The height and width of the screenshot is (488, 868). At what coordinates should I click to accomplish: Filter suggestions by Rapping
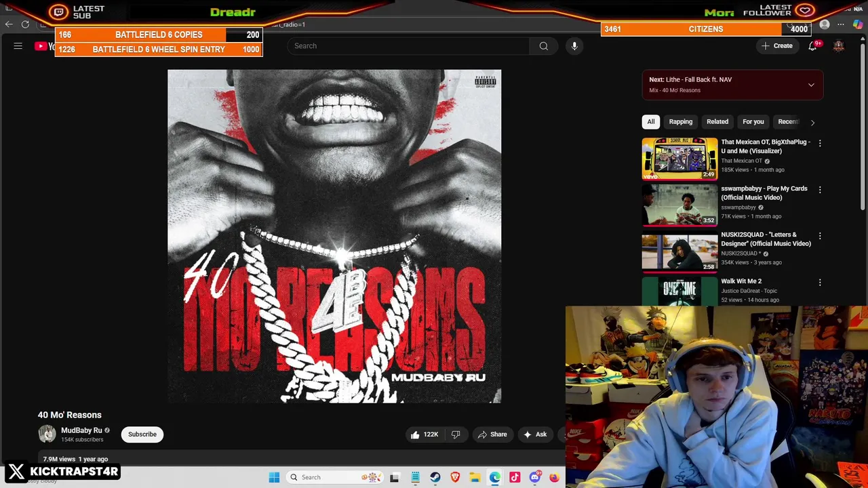681,122
